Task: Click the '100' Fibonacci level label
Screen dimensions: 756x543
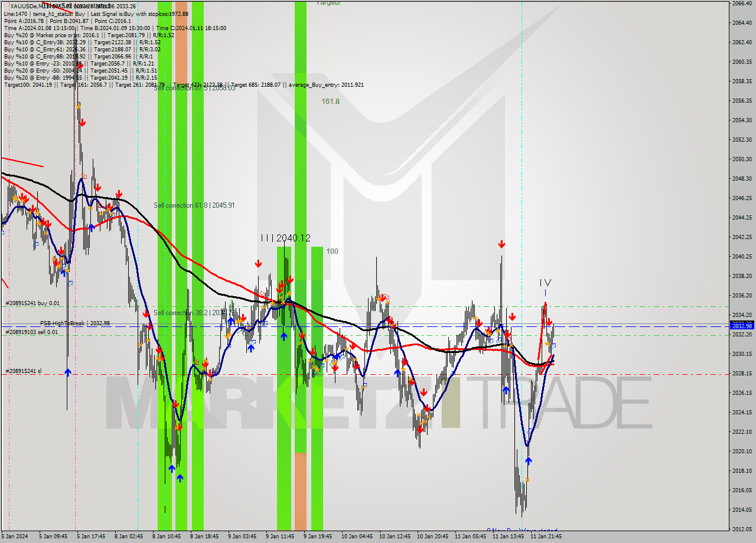Action: pos(333,251)
